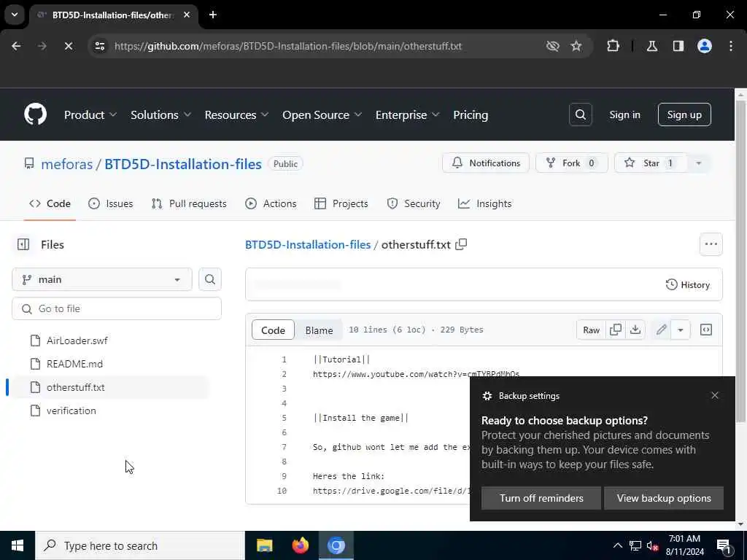
Task: Open the Windows Start menu
Action: tap(18, 545)
